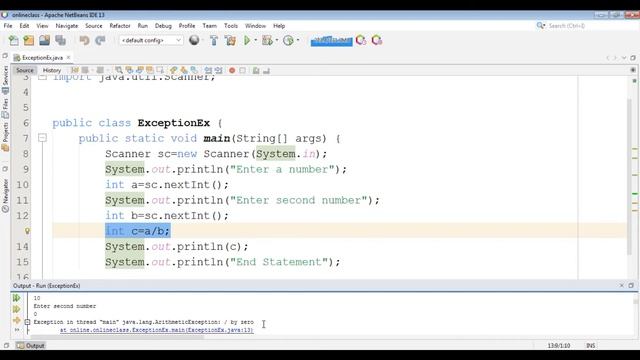Open the Refactor menu
640x360 pixels.
click(120, 26)
